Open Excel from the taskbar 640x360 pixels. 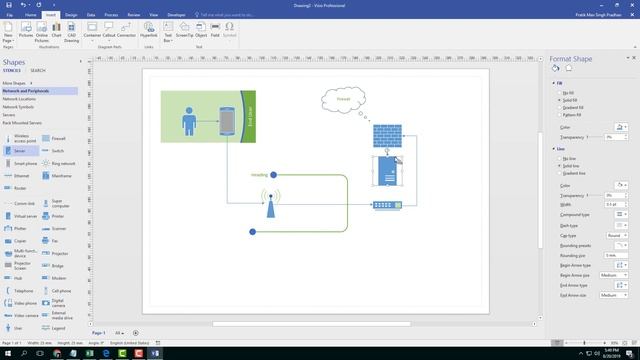(x=89, y=353)
